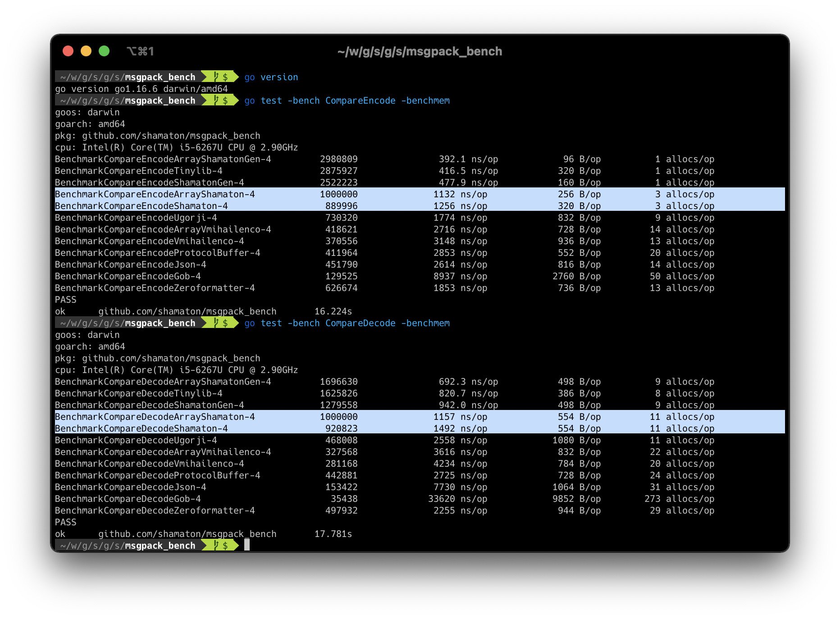840x619 pixels.
Task: Click the BenchmarkCompareEncodeTinylib-4 row name
Action: pos(139,171)
